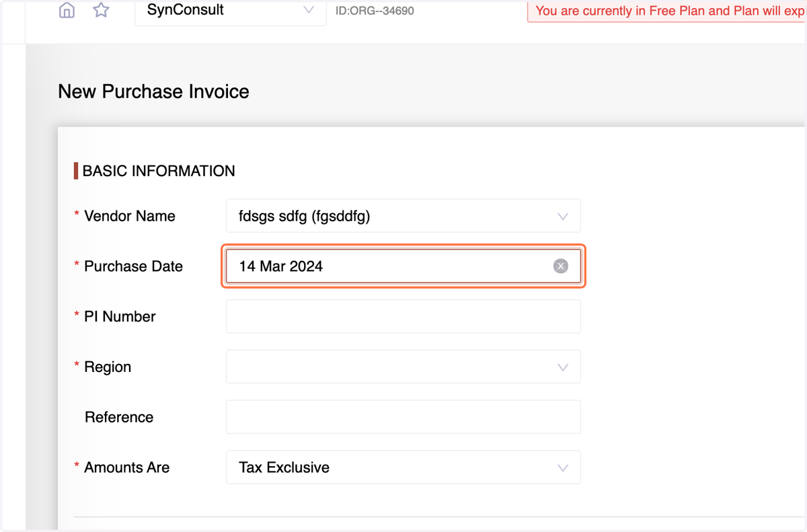Viewport: 807px width, 532px height.
Task: Click the Free Plan expiry notice
Action: click(x=667, y=11)
